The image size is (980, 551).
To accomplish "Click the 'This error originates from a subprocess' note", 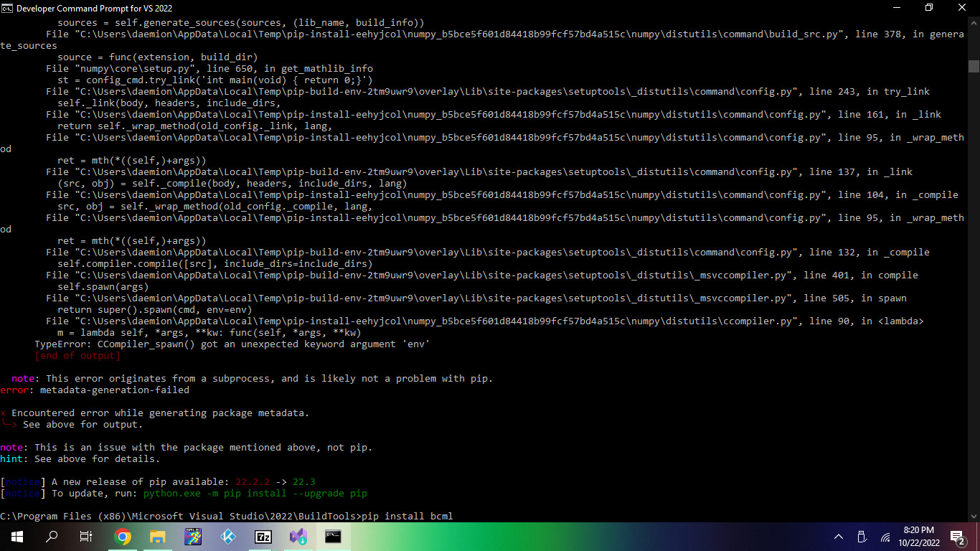I will [253, 379].
